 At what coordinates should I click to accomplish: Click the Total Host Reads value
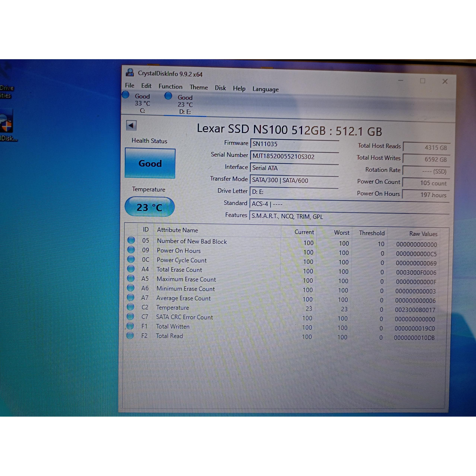pyautogui.click(x=426, y=147)
